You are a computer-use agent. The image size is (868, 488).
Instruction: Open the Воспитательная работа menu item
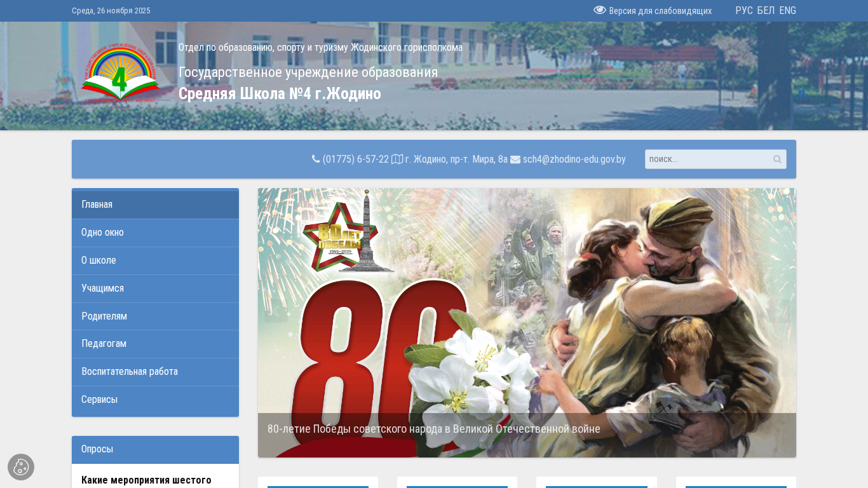155,372
